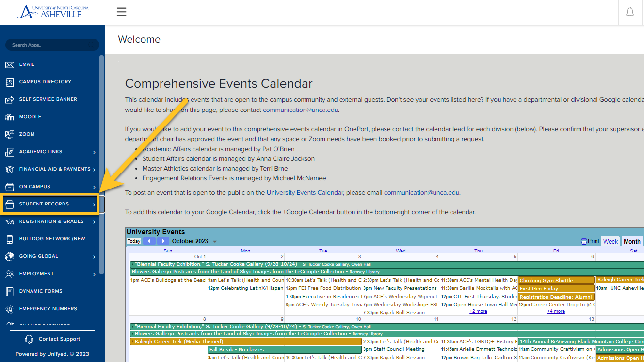Screen dimensions: 644x362
Task: Click the calendar Today button
Action: point(134,241)
